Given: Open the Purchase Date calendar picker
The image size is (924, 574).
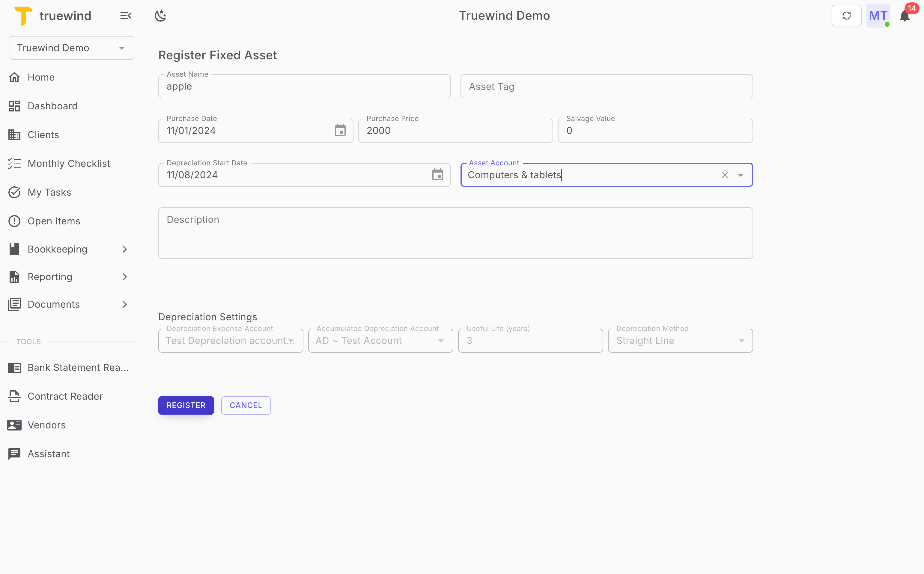Looking at the screenshot, I should pos(340,130).
